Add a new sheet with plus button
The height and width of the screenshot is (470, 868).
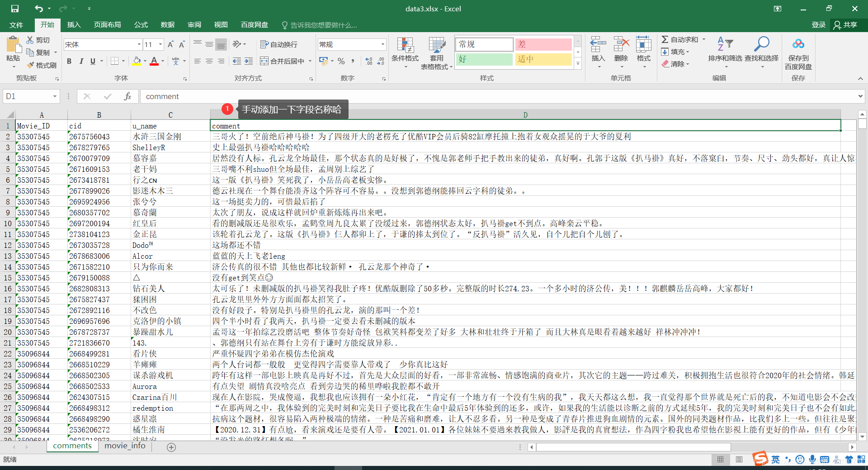[171, 447]
